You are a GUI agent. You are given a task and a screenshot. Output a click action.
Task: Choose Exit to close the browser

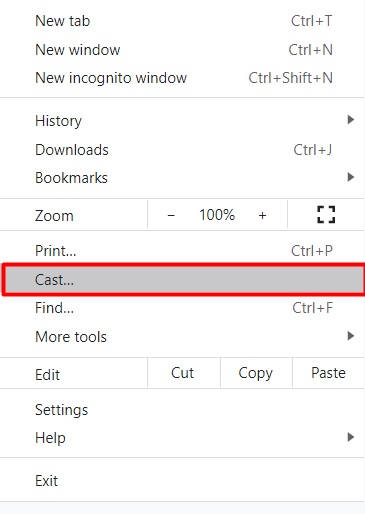click(x=182, y=481)
